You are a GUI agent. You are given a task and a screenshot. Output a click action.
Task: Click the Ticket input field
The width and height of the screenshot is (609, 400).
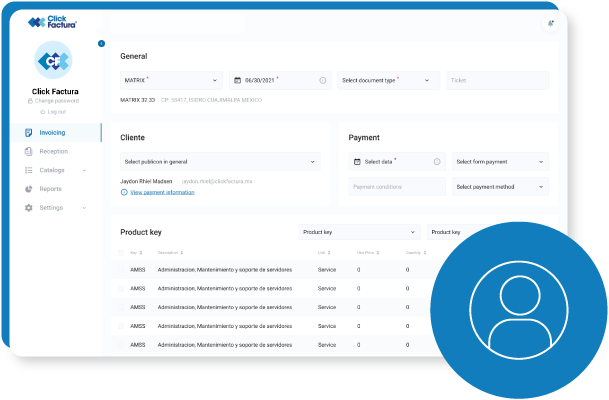(x=498, y=80)
